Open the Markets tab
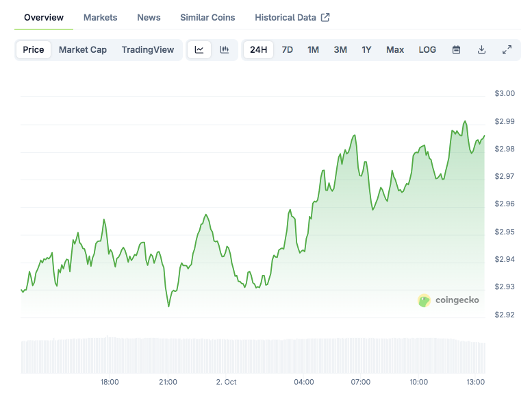The image size is (532, 401). 100,17
